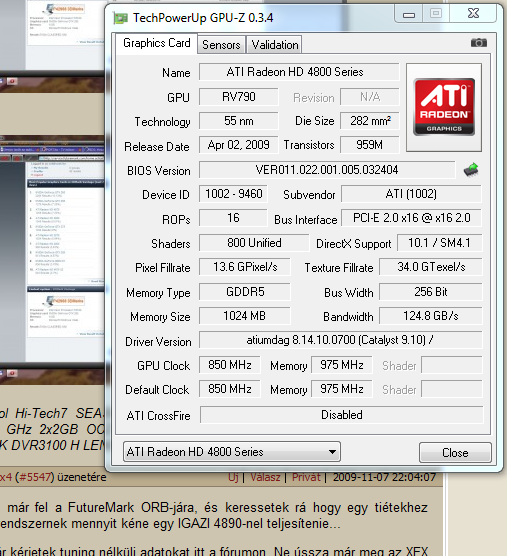Image resolution: width=507 pixels, height=556 pixels.
Task: Click the GPU field RV790
Action: coord(239,97)
